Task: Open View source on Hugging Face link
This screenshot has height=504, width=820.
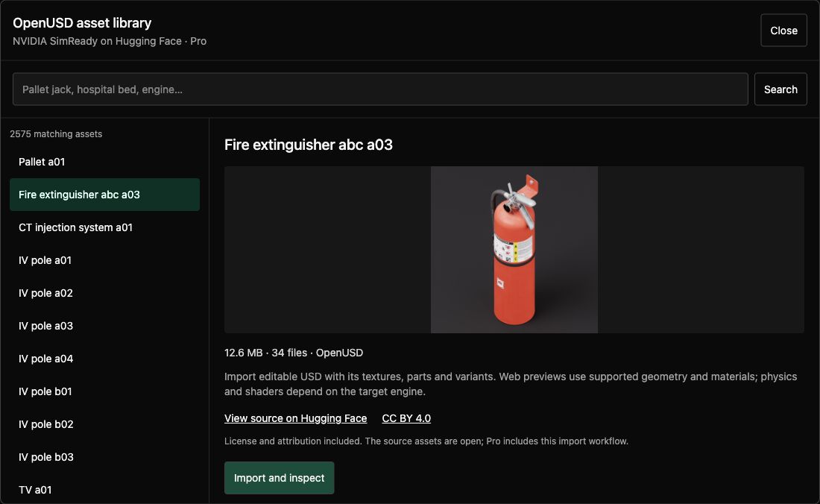Action: point(295,418)
